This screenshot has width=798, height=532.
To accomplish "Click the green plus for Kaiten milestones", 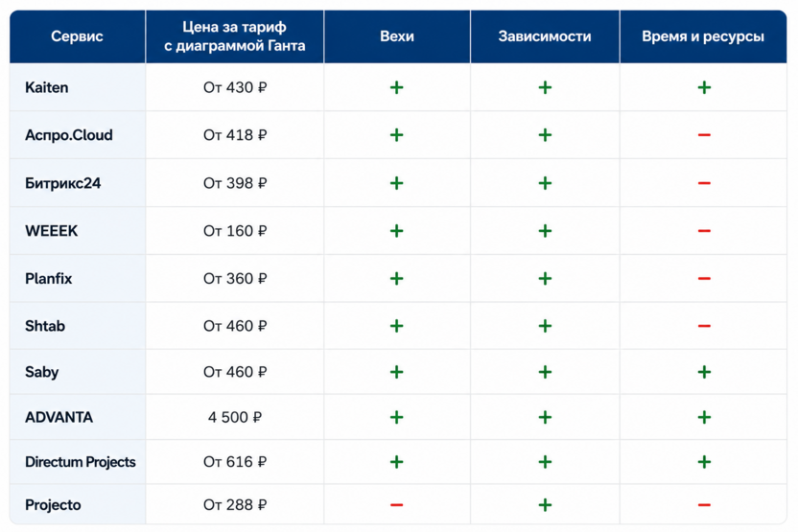I will tap(396, 87).
